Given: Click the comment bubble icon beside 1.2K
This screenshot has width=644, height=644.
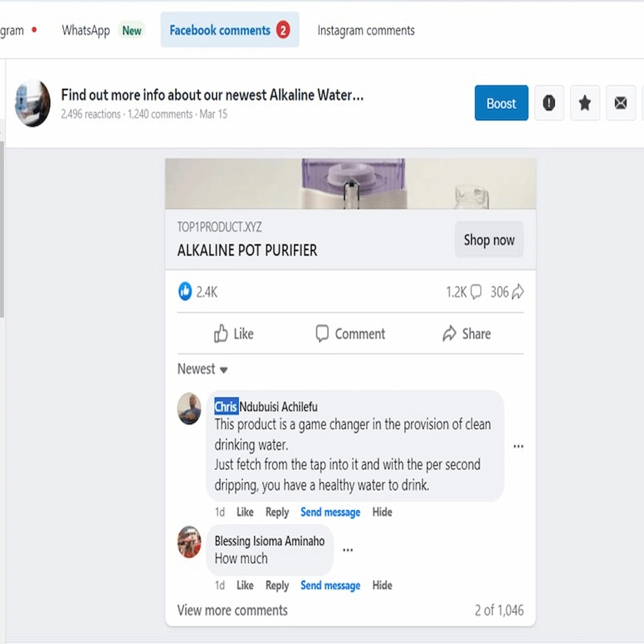Looking at the screenshot, I should pyautogui.click(x=476, y=292).
